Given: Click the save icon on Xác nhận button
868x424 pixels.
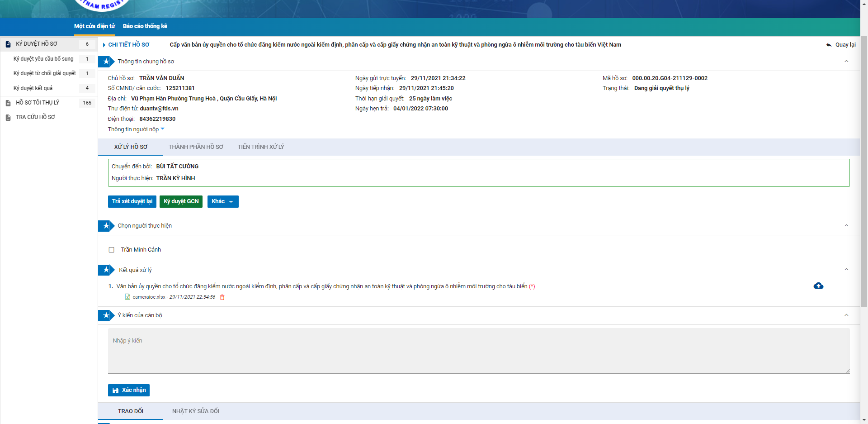Looking at the screenshot, I should coord(115,391).
